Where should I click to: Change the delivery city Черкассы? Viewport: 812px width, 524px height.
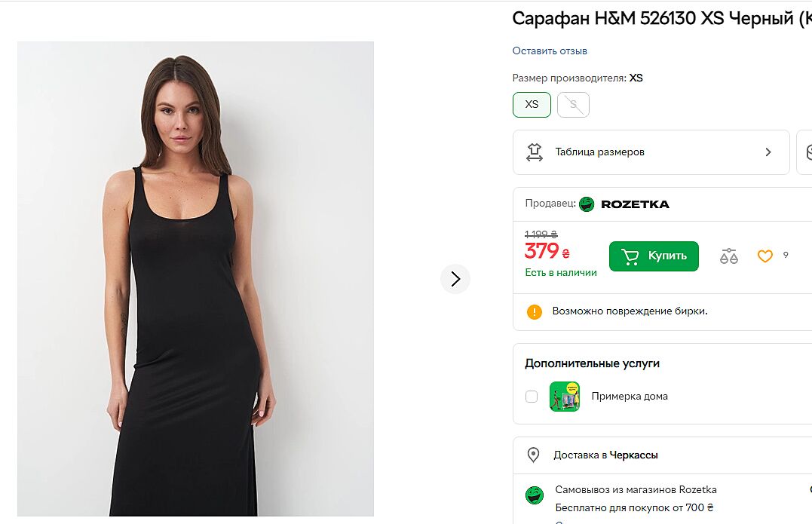(x=633, y=455)
